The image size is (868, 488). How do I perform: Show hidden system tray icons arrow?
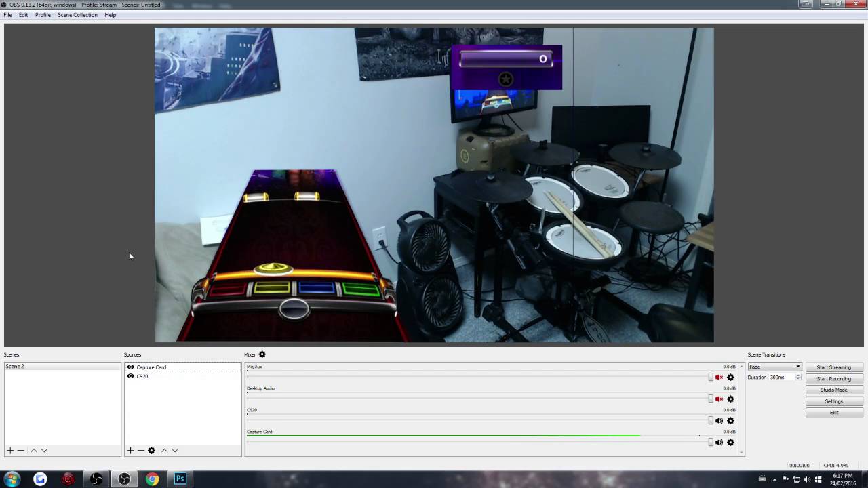tap(774, 479)
